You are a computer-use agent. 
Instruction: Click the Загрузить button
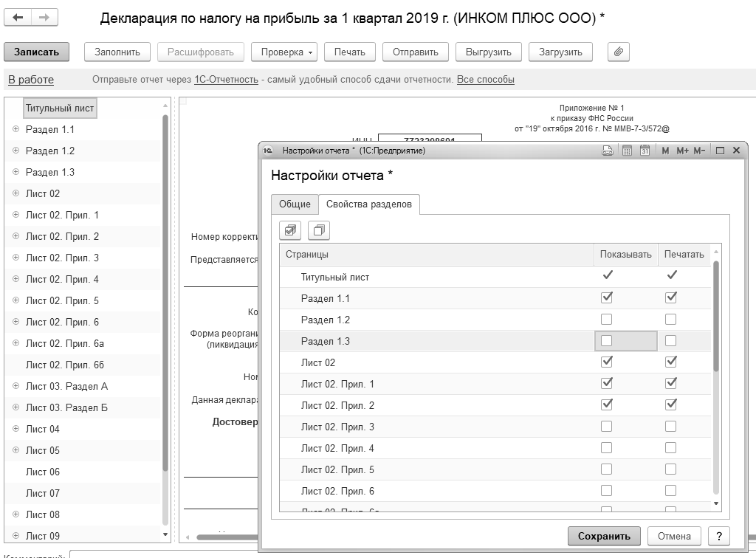tap(560, 52)
